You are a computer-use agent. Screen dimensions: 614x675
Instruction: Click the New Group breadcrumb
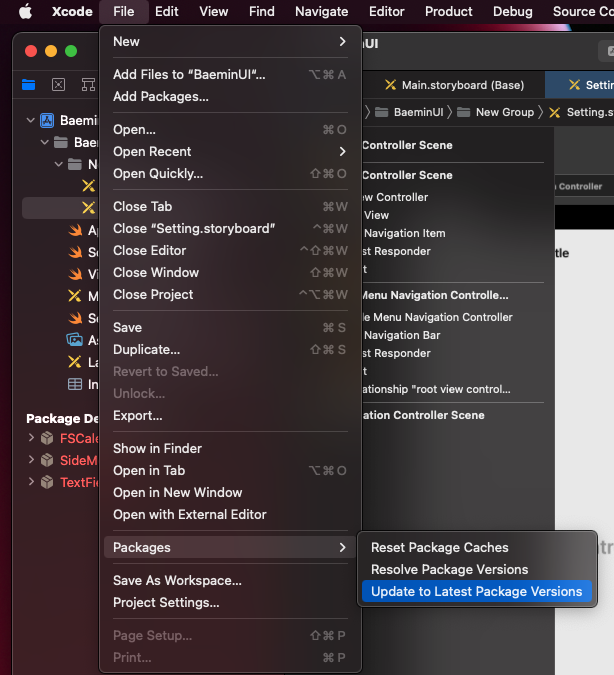pyautogui.click(x=496, y=112)
